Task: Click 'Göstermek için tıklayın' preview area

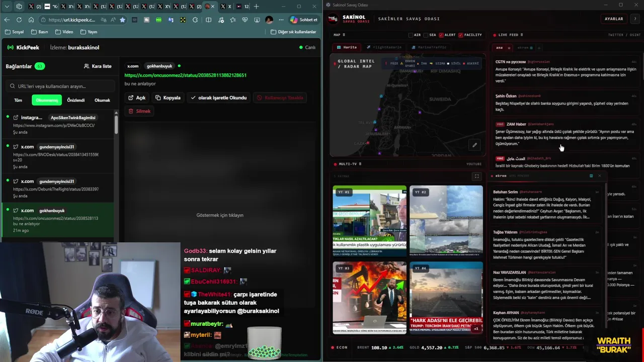Action: 220,215
